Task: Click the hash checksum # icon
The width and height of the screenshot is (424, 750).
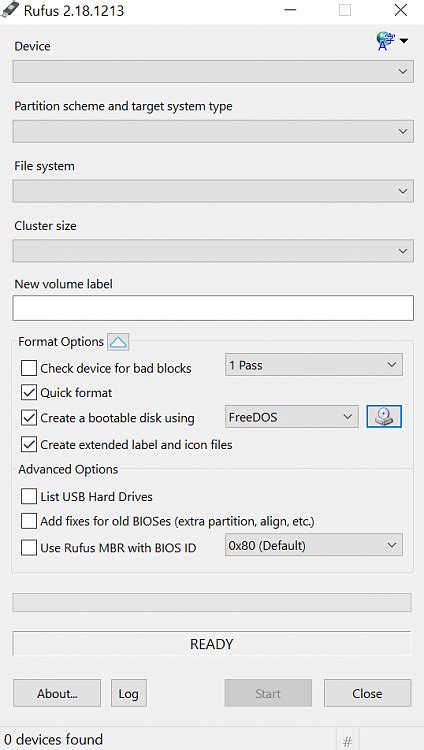Action: click(x=347, y=741)
